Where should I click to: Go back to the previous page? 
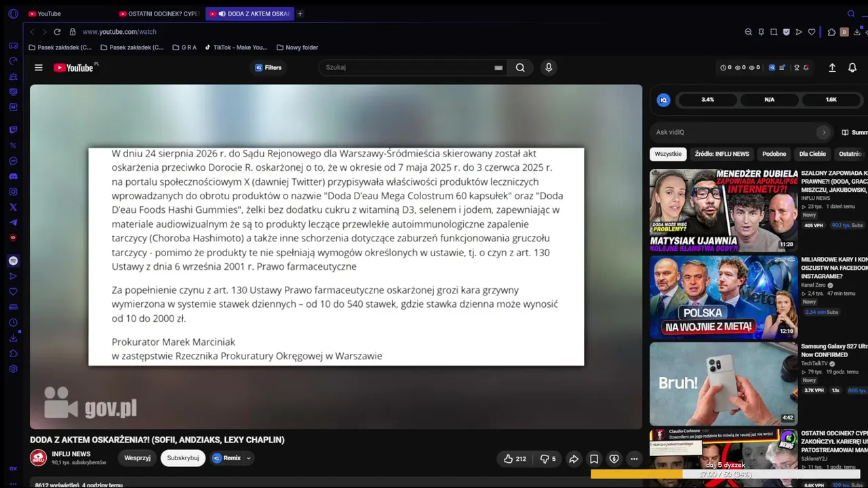32,32
